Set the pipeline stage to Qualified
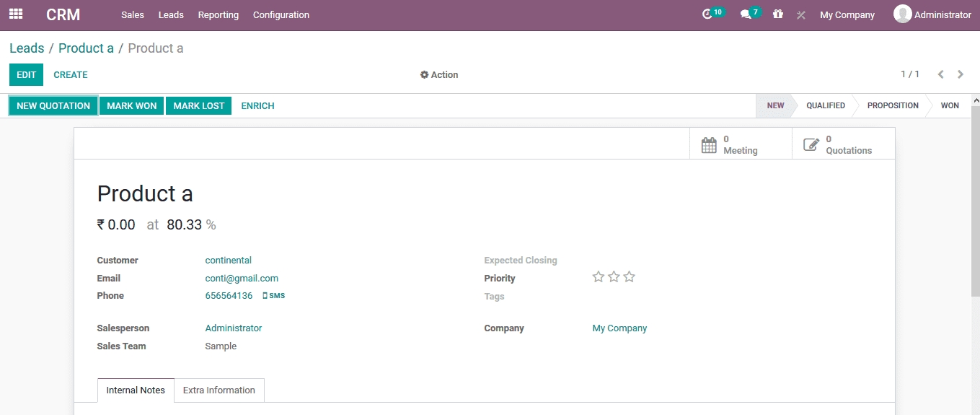Screen dimensions: 980x415 [825, 106]
